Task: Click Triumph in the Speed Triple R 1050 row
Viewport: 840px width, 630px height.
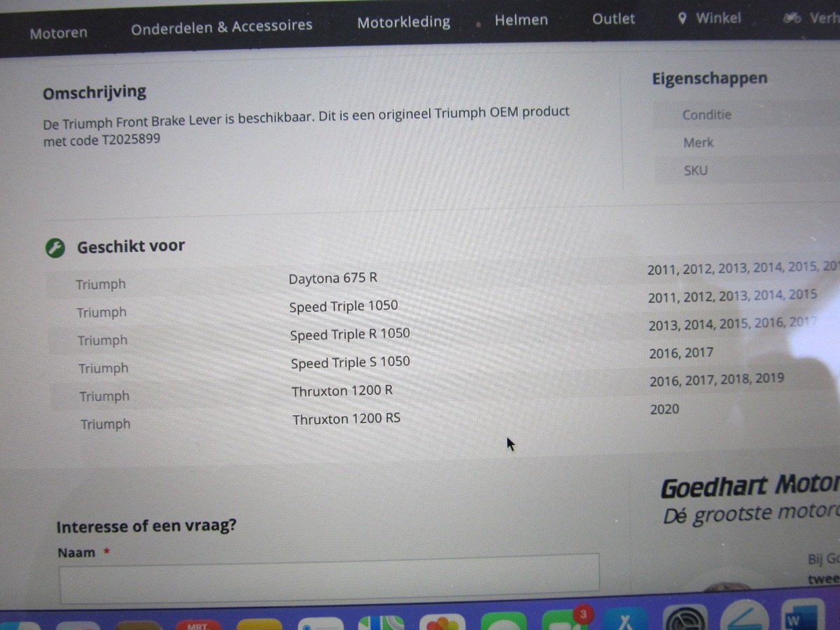Action: point(102,340)
